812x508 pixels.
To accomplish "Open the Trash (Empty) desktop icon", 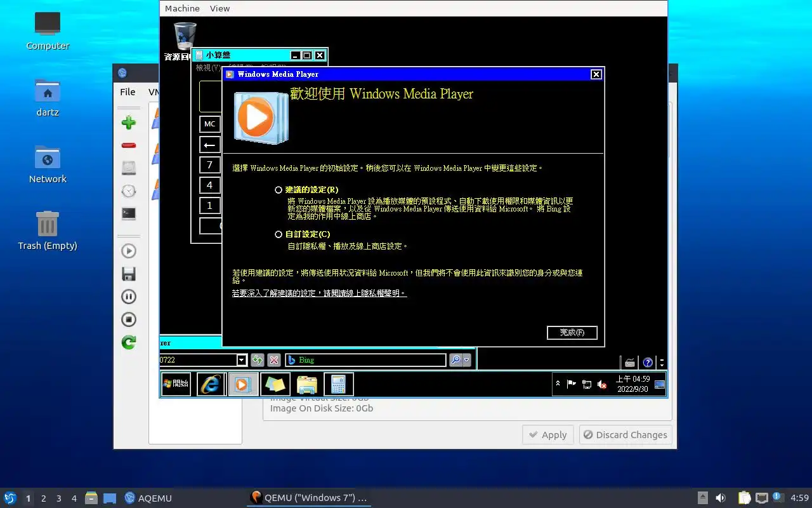I will (x=48, y=231).
